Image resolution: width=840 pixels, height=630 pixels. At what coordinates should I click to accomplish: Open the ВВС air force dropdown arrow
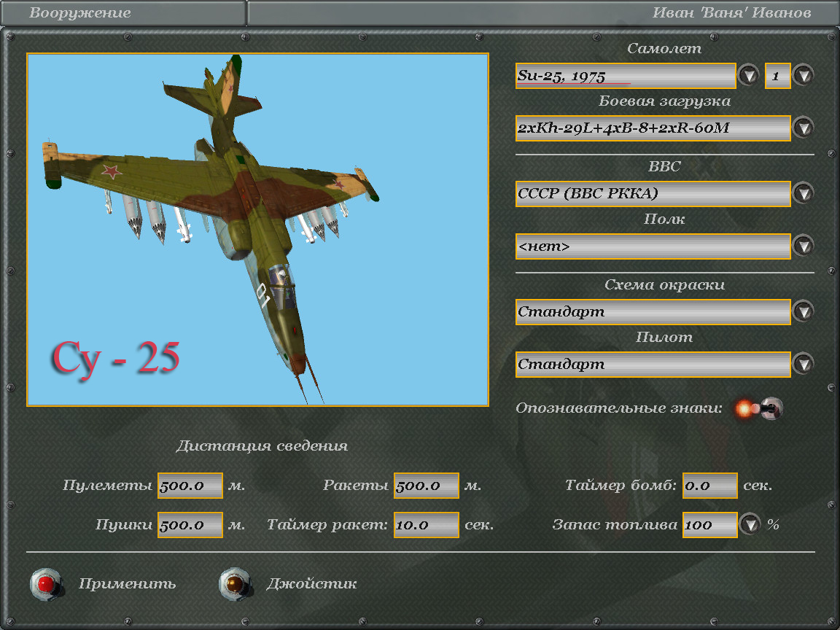pyautogui.click(x=803, y=193)
